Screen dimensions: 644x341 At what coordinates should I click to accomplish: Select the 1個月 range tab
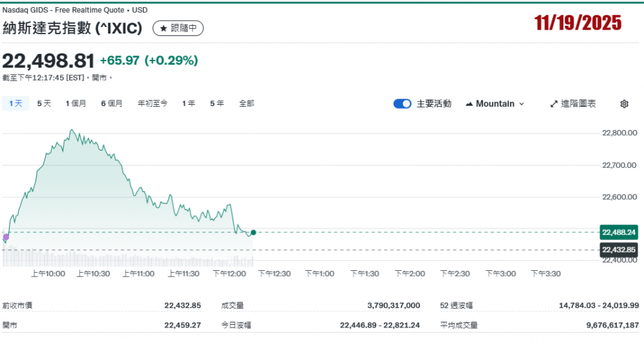76,104
